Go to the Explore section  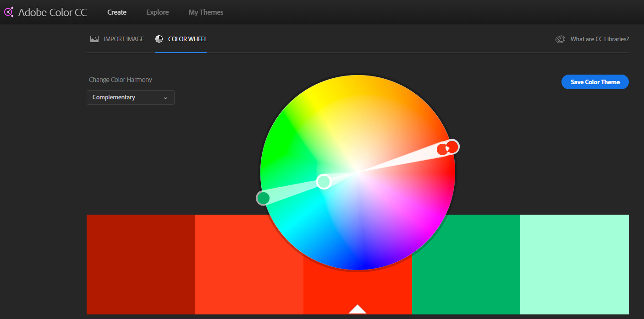click(157, 12)
